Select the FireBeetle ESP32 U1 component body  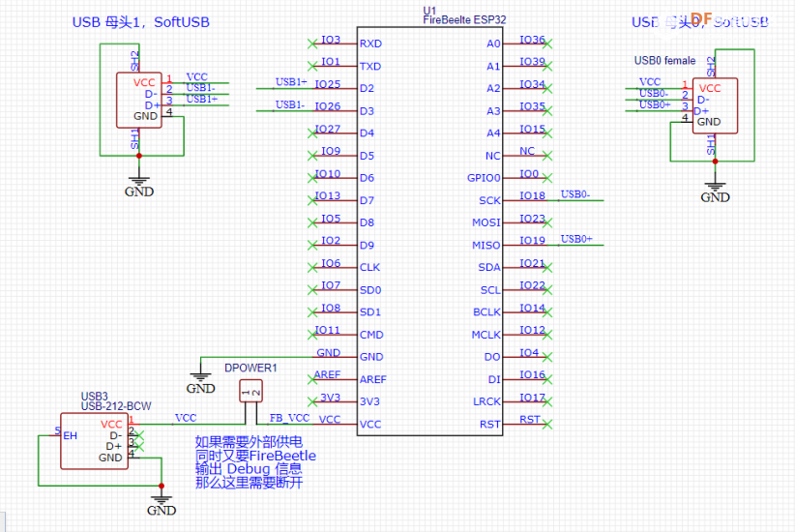pos(430,231)
